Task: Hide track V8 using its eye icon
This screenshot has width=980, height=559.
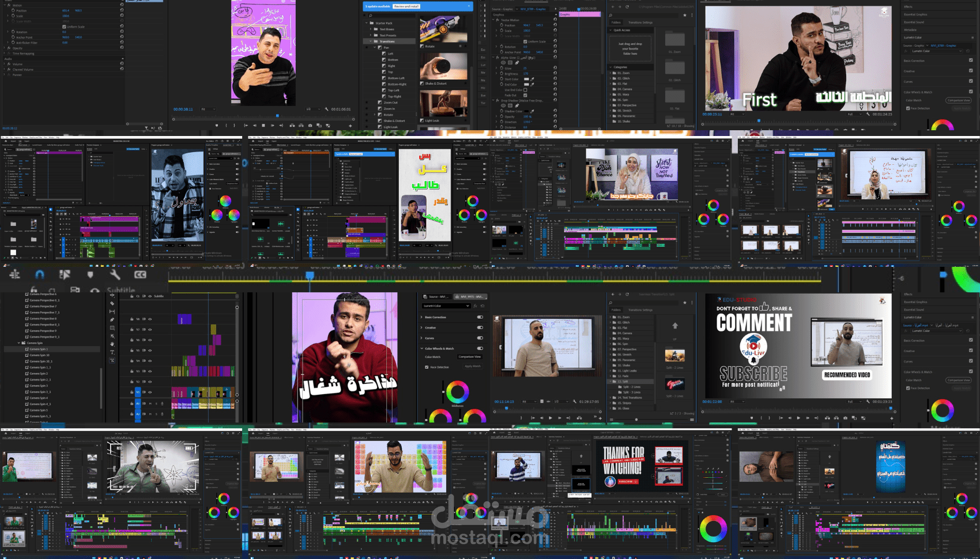Action: (x=150, y=319)
